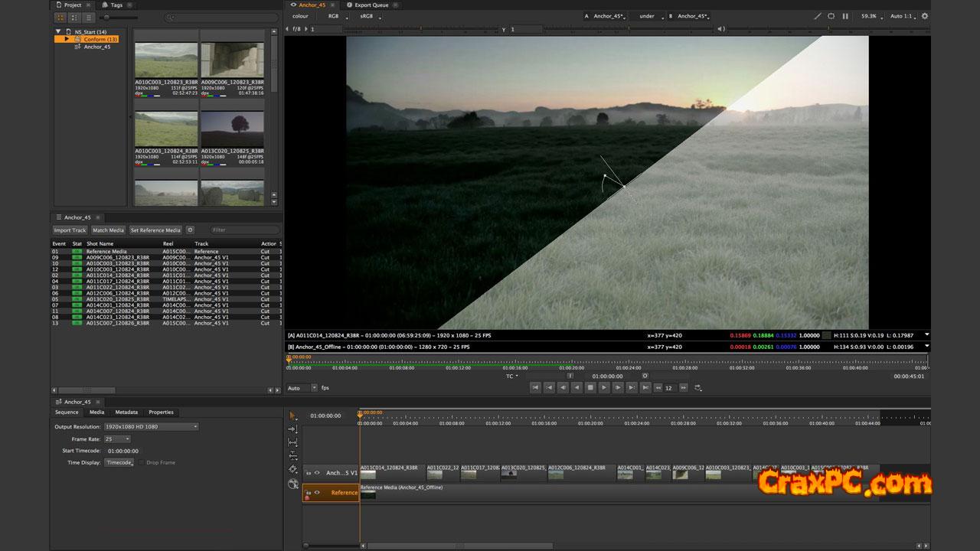Click the Import Track button
980x551 pixels.
70,230
